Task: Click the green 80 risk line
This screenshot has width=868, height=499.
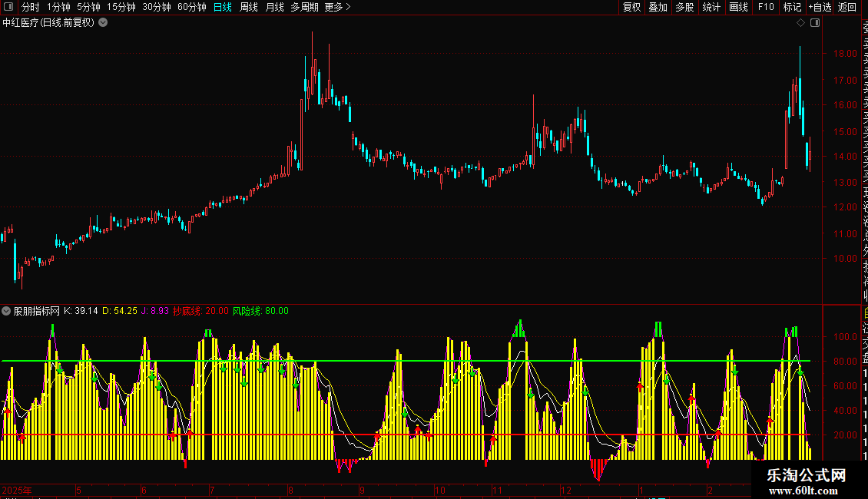Action: coord(406,361)
